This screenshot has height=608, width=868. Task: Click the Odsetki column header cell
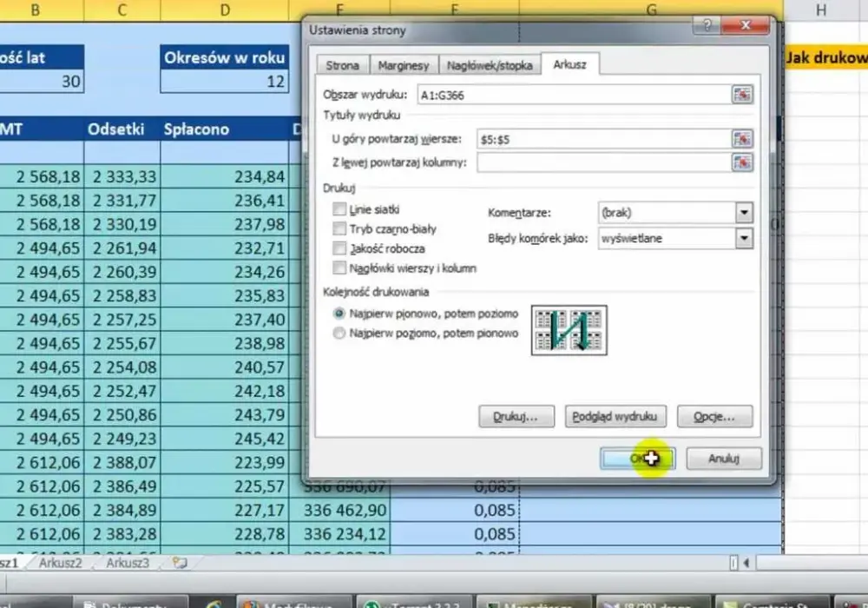click(x=122, y=129)
